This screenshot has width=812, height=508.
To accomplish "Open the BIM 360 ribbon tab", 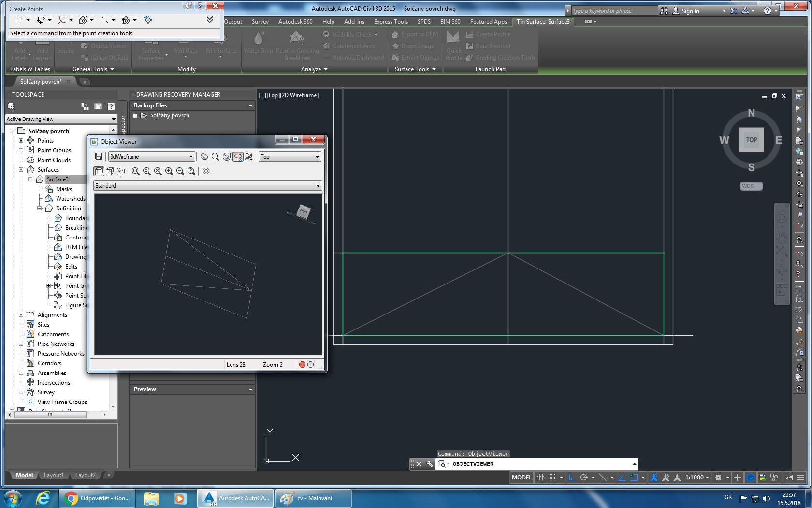I will (x=450, y=22).
